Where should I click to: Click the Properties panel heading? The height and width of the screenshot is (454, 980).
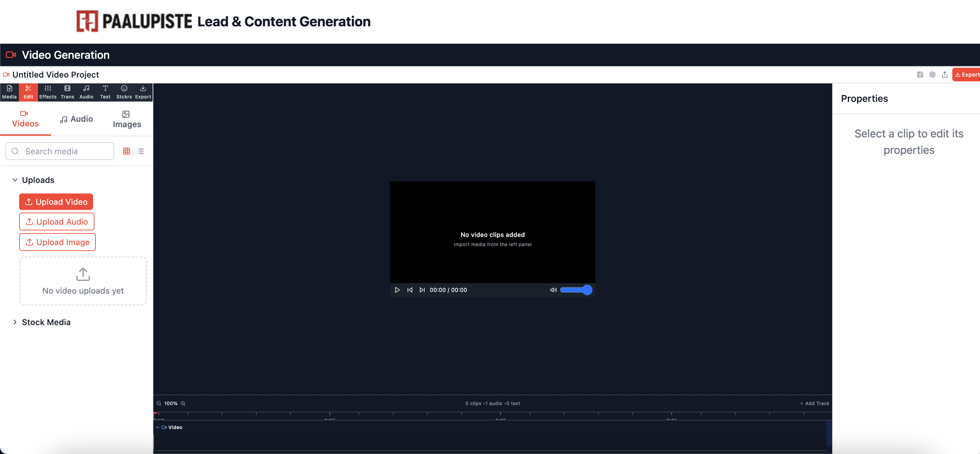(x=864, y=98)
